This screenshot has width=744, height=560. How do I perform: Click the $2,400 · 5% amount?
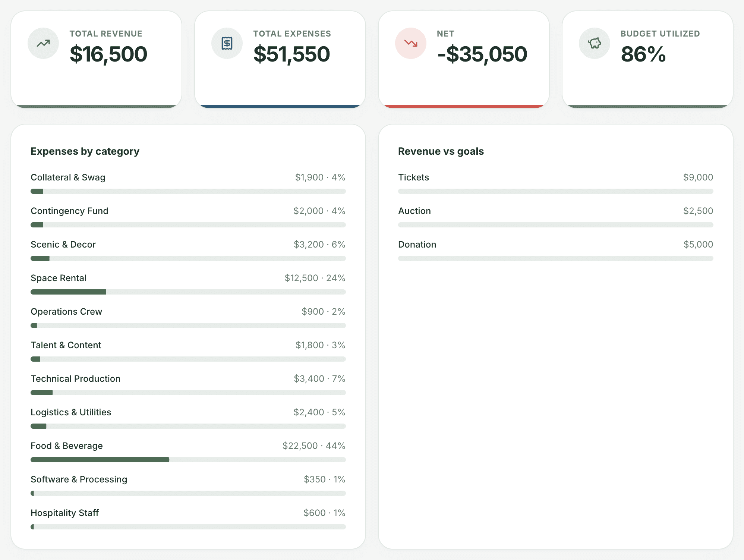pos(319,412)
